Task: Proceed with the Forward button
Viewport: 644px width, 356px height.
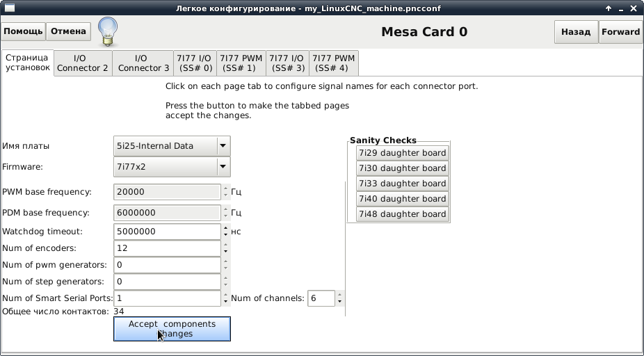Action: [620, 32]
